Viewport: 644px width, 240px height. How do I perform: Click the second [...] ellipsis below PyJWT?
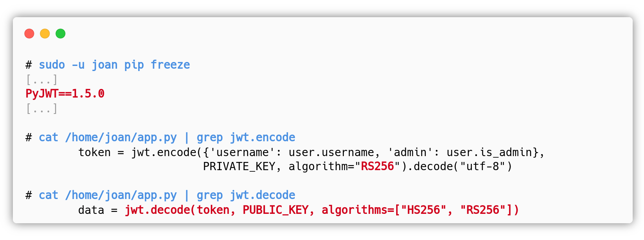(42, 108)
